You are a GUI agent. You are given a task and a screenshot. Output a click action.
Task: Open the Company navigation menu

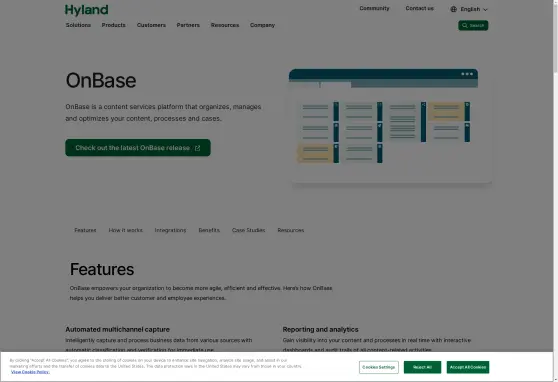[262, 25]
